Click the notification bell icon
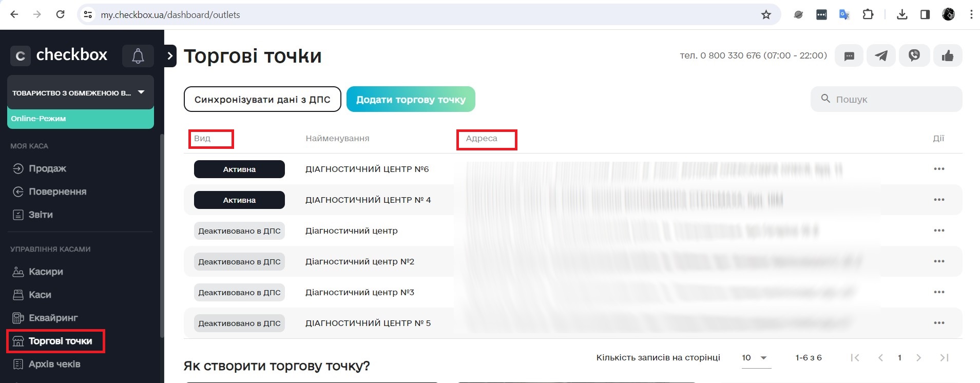 tap(138, 56)
